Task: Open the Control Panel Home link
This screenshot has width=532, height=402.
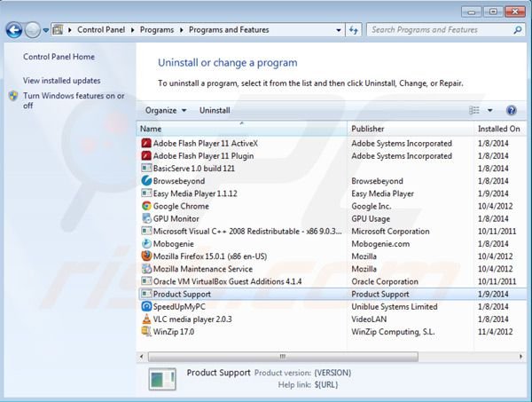Action: pyautogui.click(x=59, y=57)
